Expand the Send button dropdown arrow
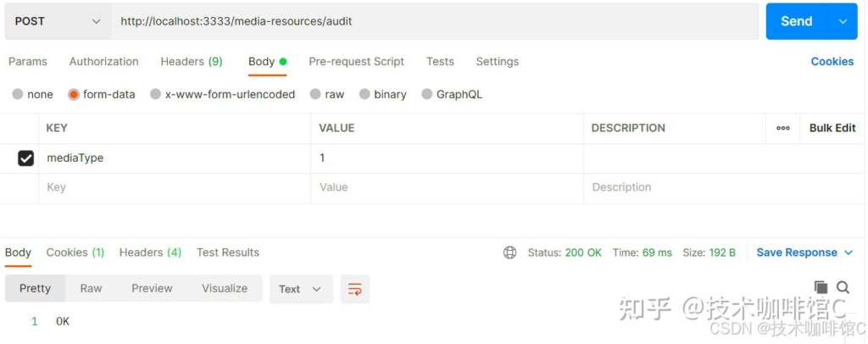Screen dimensions: 868x344 click(842, 21)
